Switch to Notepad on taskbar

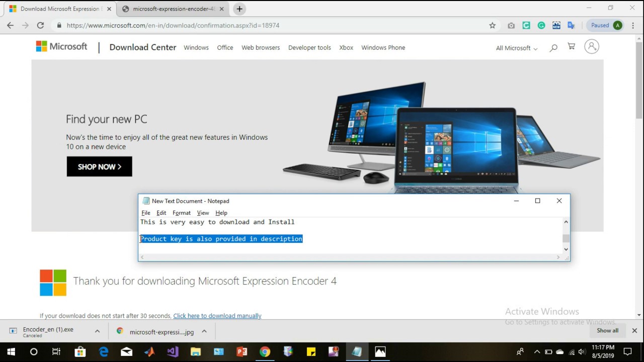[357, 352]
